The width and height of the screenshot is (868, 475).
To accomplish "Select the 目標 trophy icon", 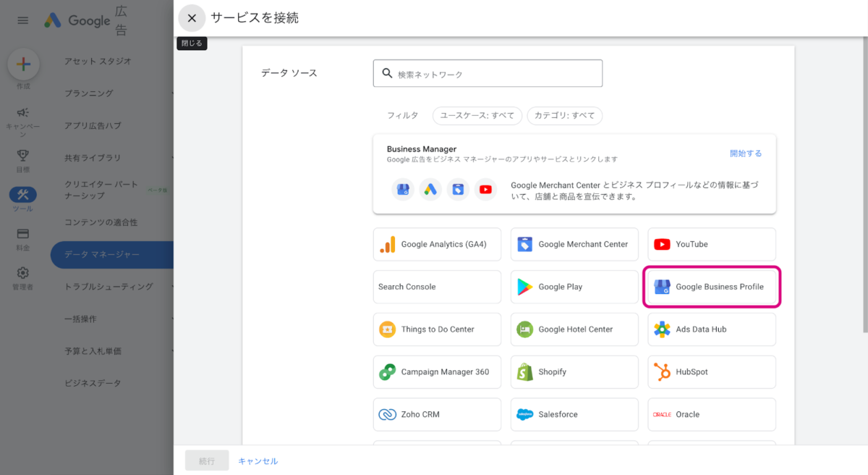I will point(23,155).
